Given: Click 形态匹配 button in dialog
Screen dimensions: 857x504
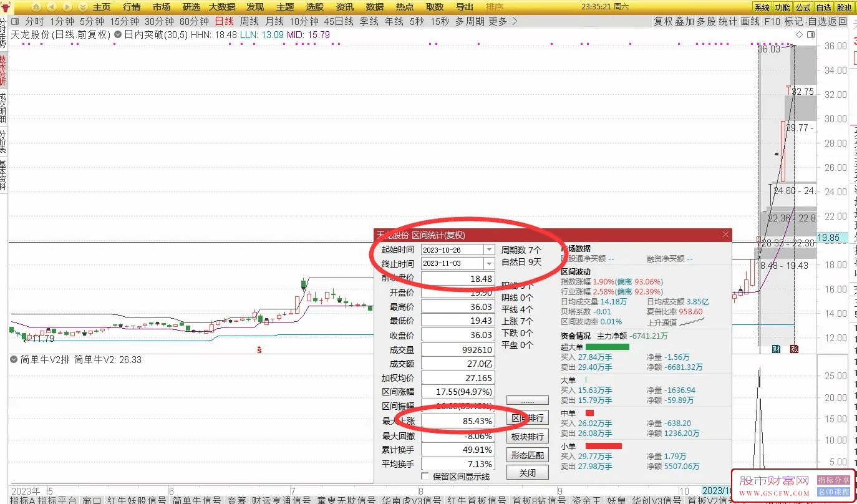Looking at the screenshot, I should 528,455.
